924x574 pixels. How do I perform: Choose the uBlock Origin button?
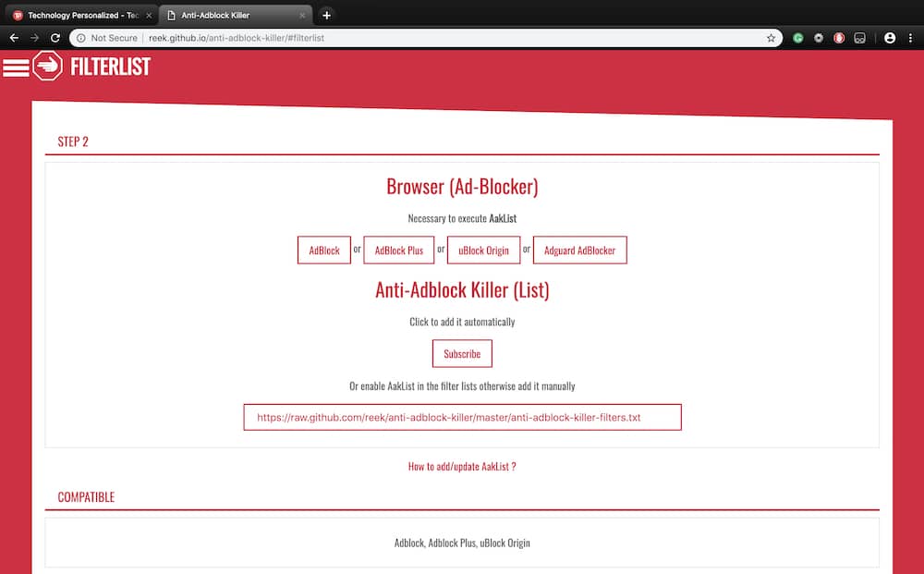(484, 250)
